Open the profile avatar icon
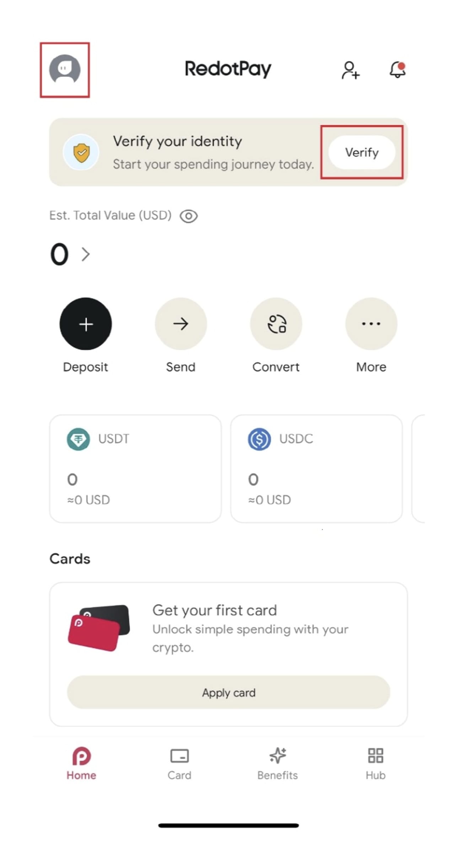The width and height of the screenshot is (469, 868). [65, 70]
